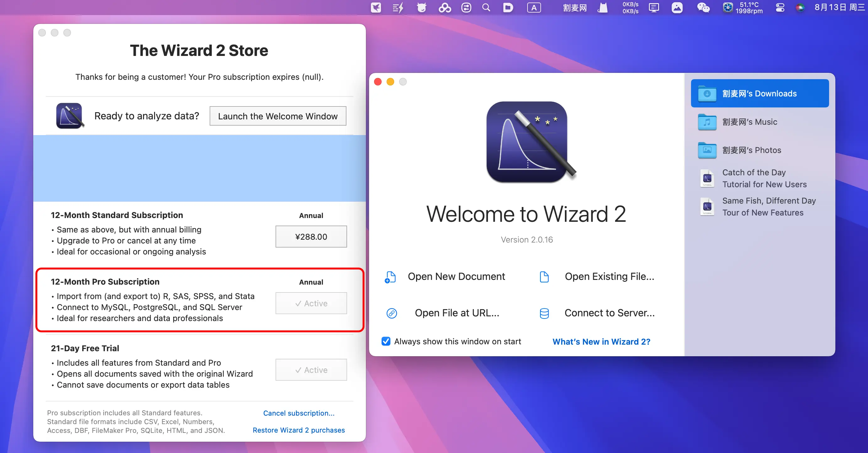The width and height of the screenshot is (868, 453).
Task: Toggle Always show this window on start checkbox
Action: [x=385, y=341]
